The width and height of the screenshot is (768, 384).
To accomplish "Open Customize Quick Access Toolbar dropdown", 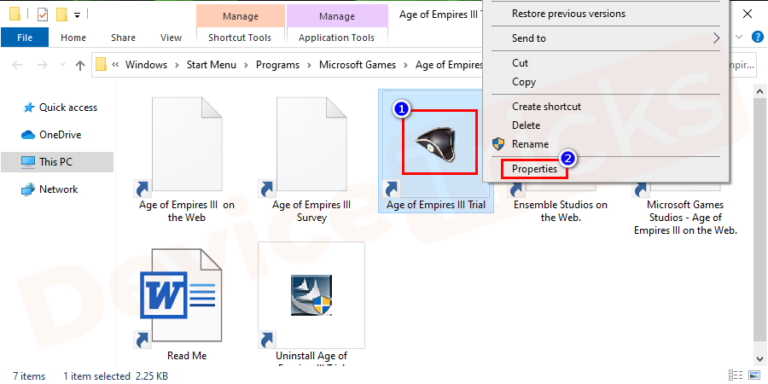I will (x=77, y=15).
